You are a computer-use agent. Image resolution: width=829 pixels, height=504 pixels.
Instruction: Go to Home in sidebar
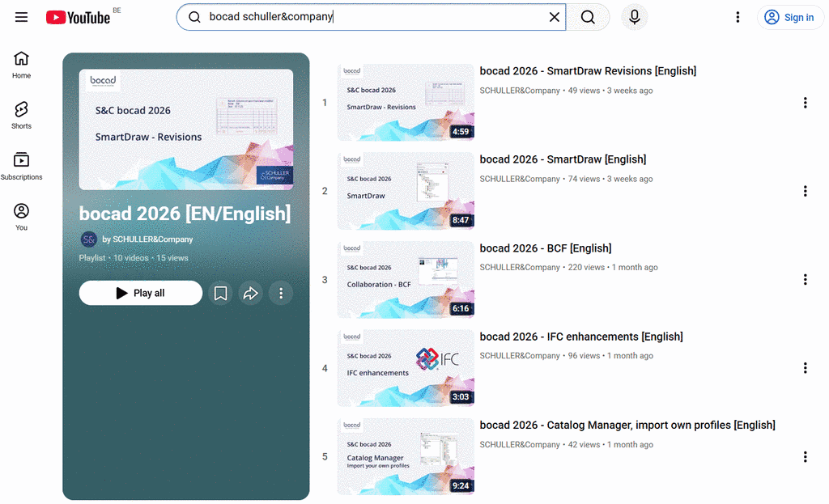tap(22, 65)
